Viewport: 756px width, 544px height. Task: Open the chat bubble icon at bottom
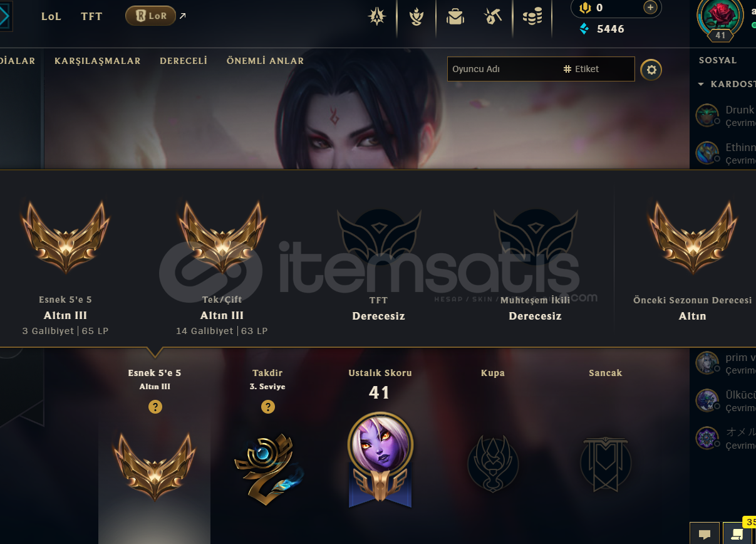705,534
